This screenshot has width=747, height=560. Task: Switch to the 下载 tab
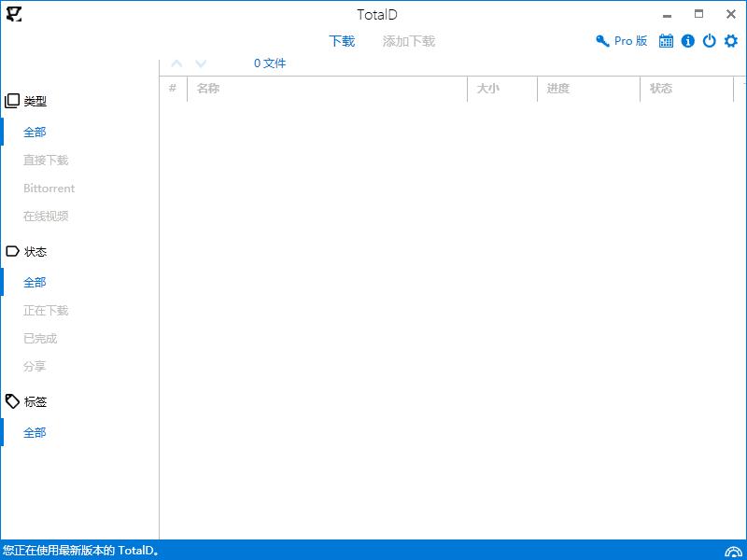tap(342, 41)
